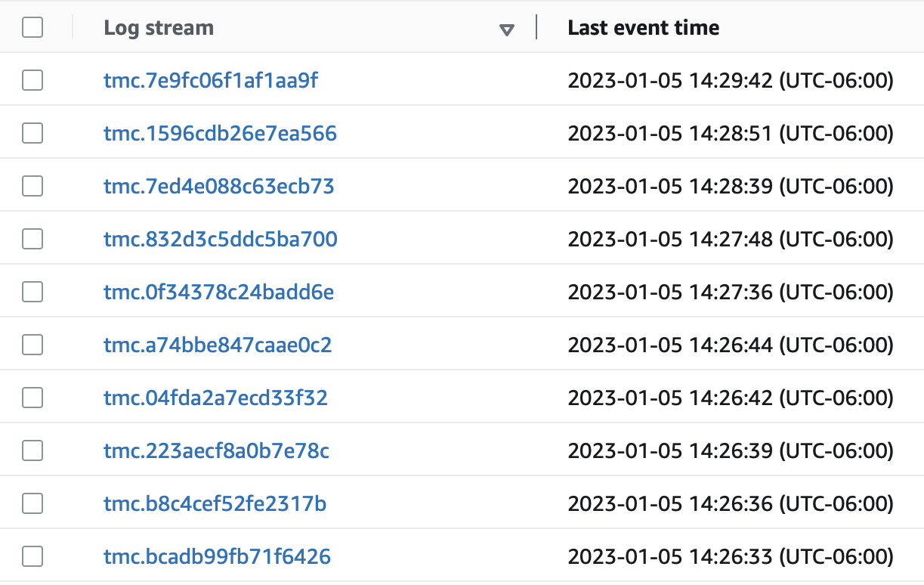924x585 pixels.
Task: Open log stream tmc.b8c4cef52fe2317b
Action: 215,503
